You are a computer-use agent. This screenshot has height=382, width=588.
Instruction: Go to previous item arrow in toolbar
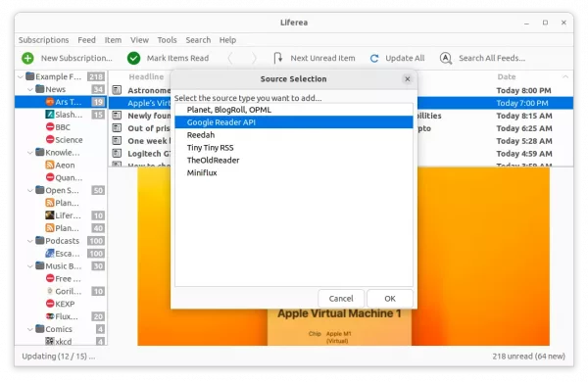(x=230, y=58)
